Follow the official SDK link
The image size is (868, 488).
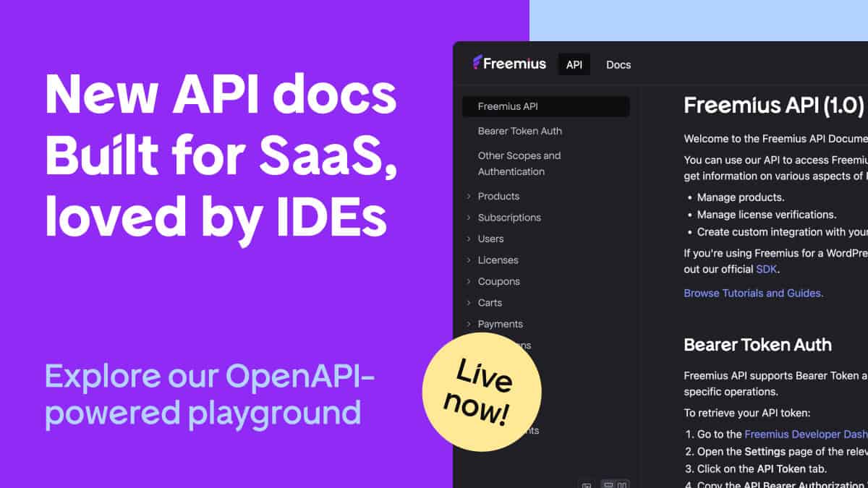[767, 270]
